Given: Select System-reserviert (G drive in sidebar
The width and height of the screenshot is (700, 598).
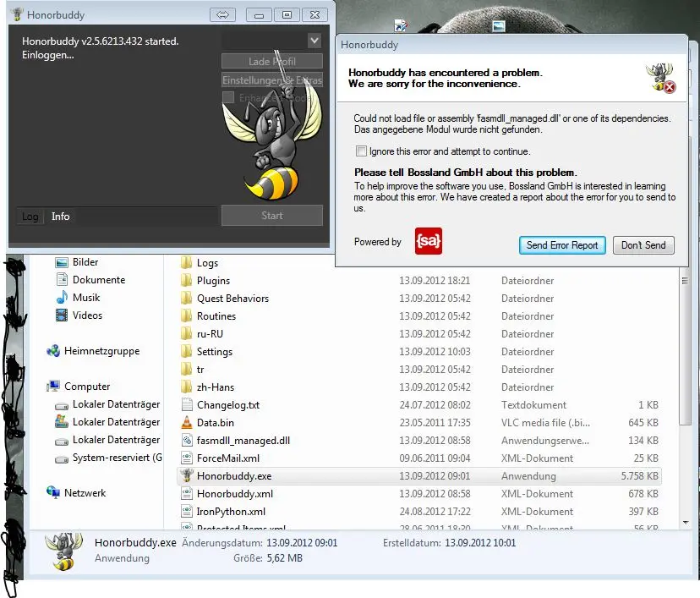Looking at the screenshot, I should click(x=117, y=458).
